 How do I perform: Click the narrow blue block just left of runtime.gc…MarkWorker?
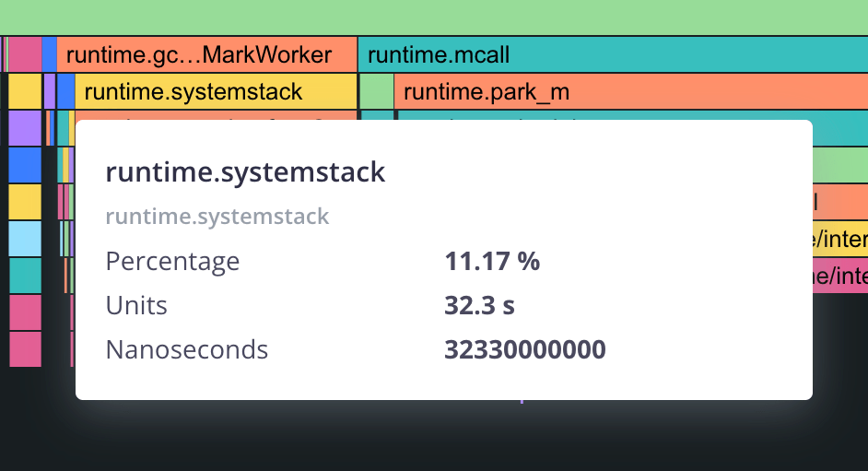point(49,54)
